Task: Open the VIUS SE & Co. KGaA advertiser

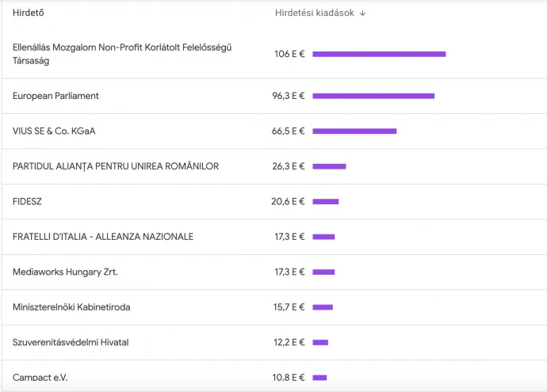Action: pyautogui.click(x=54, y=131)
